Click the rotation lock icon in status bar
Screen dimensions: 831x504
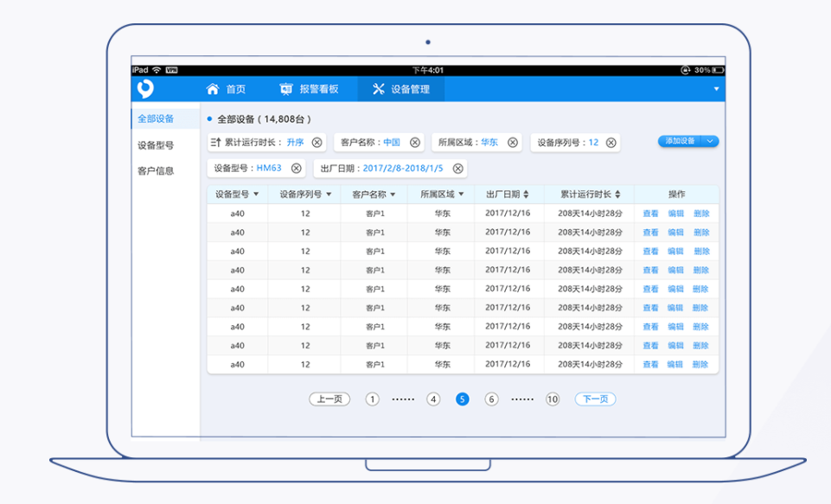(685, 70)
